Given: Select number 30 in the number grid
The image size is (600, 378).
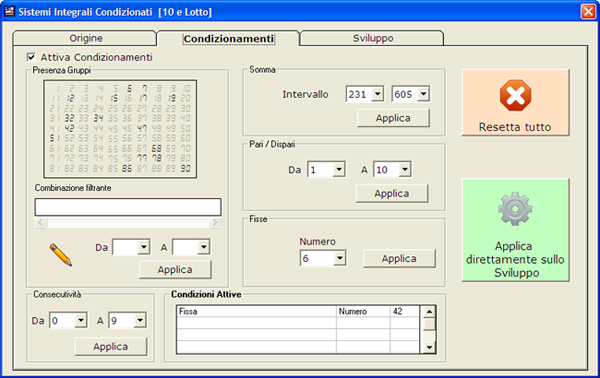Looking at the screenshot, I should click(186, 108).
